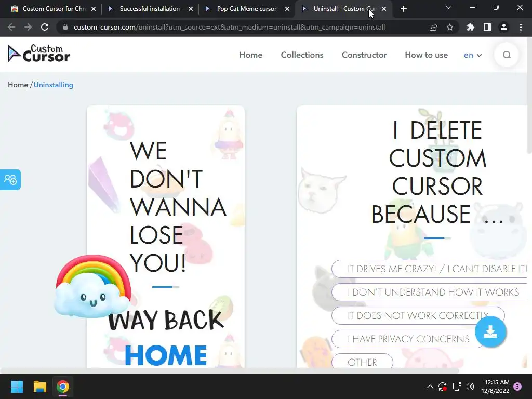Viewport: 532px width, 399px height.
Task: Click the sync update tray icon
Action: pyautogui.click(x=443, y=387)
